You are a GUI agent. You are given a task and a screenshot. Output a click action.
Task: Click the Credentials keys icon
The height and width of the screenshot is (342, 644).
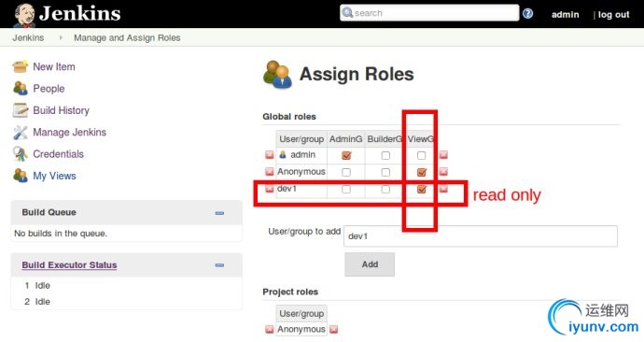click(21, 154)
